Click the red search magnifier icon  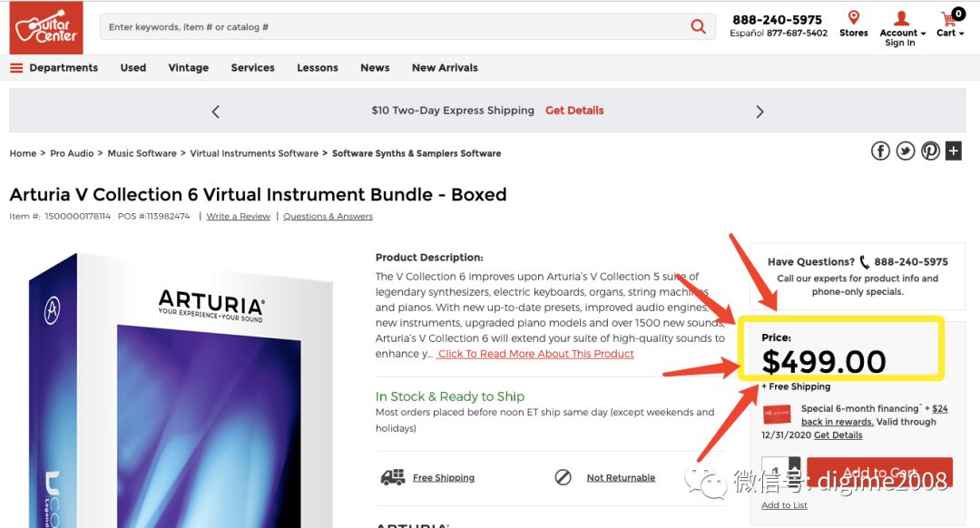(698, 26)
